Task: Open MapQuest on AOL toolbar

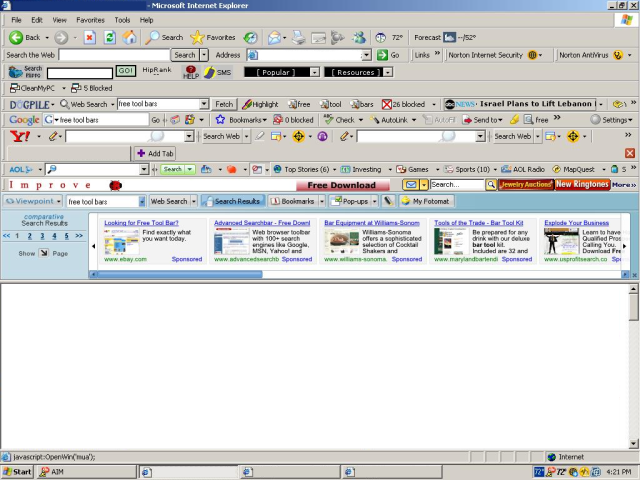Action: [573, 169]
